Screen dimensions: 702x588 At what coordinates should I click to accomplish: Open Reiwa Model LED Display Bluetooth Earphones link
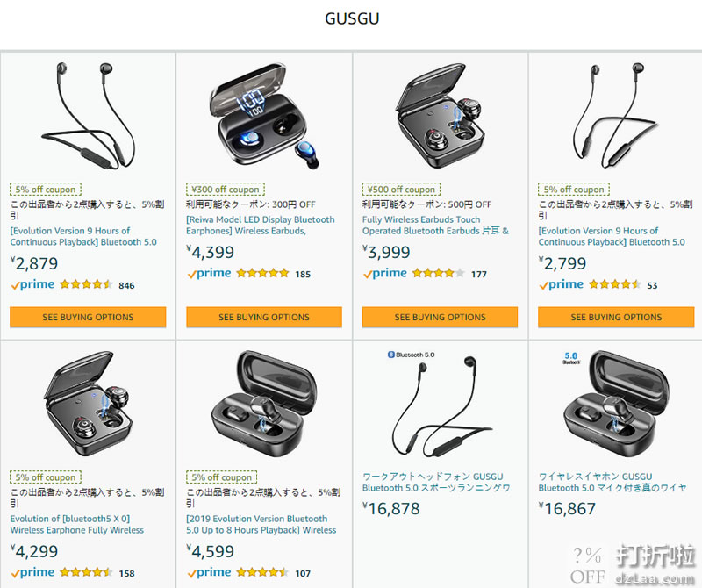261,226
